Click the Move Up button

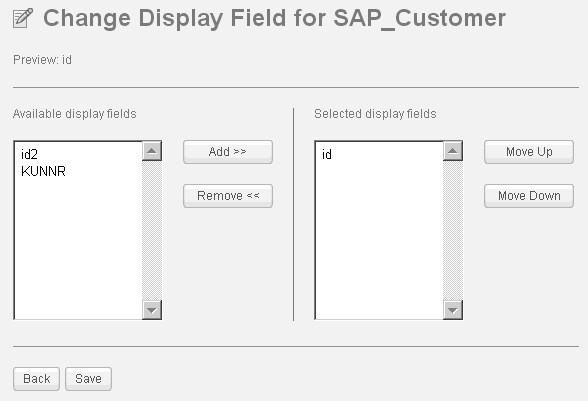pos(529,152)
